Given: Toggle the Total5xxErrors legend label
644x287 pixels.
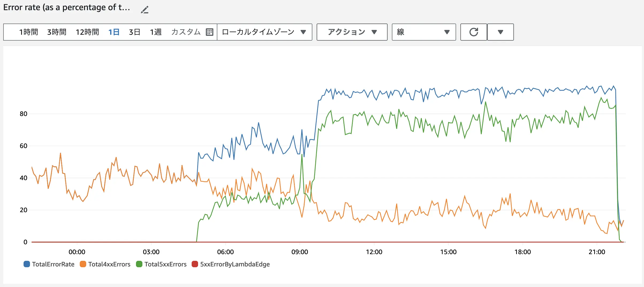Looking at the screenshot, I should (x=165, y=264).
